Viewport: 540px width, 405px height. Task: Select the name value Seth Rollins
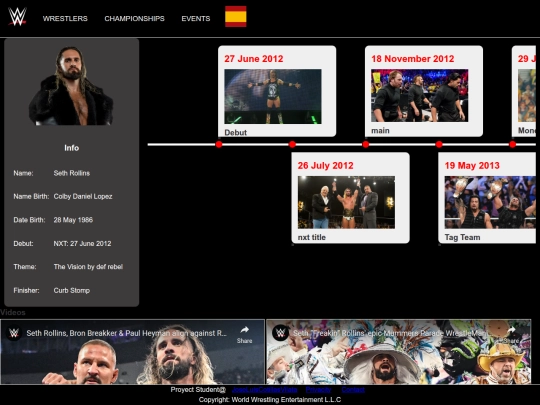point(72,173)
